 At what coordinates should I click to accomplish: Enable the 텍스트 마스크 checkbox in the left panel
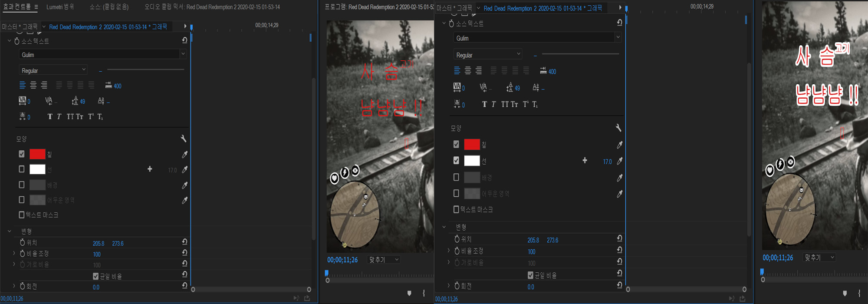(22, 215)
